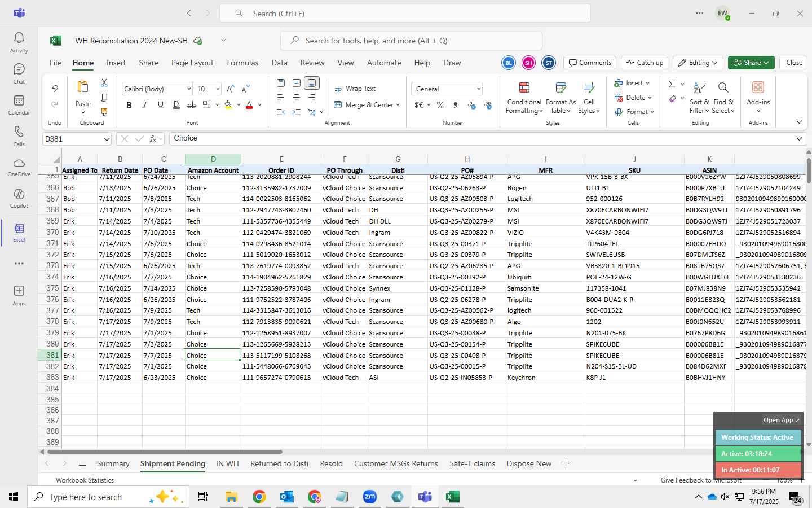Top-align the cell contents
The width and height of the screenshot is (812, 508).
coord(280,83)
